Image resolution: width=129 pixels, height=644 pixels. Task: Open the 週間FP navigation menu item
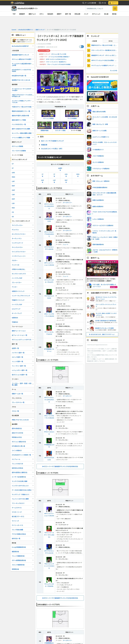point(59,14)
